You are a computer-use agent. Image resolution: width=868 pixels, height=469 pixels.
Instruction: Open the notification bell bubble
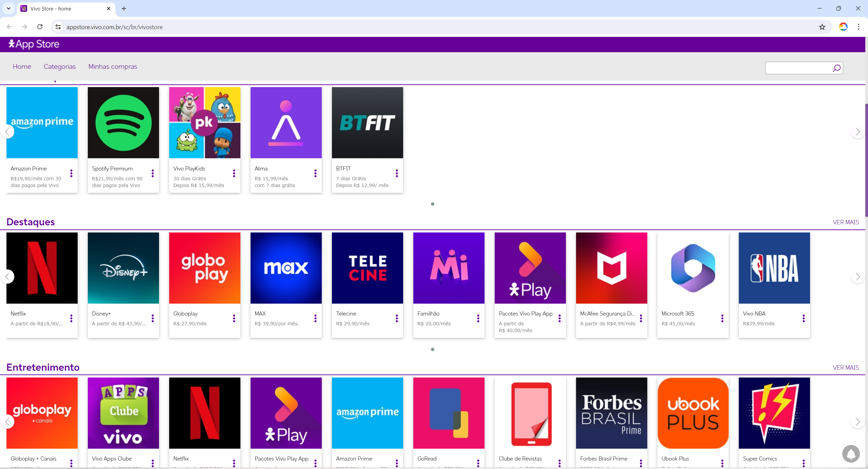tap(851, 454)
